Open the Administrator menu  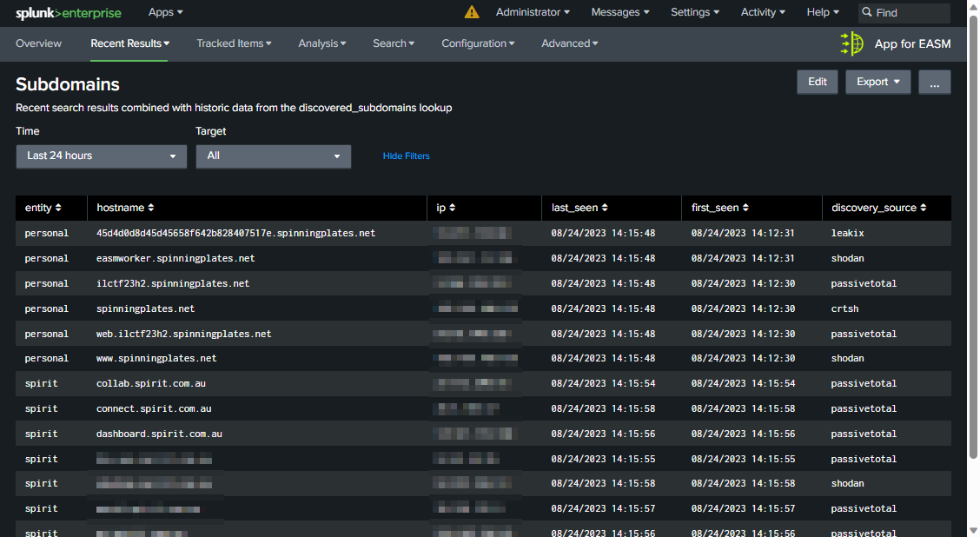tap(533, 12)
